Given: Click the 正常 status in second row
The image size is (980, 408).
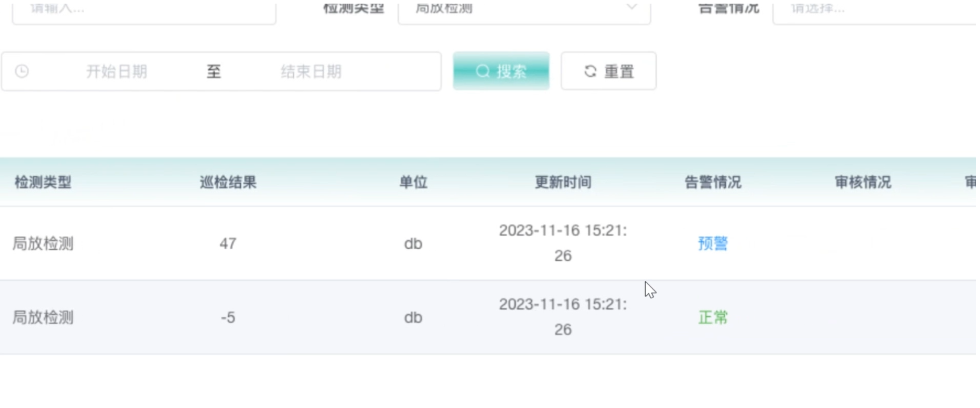Looking at the screenshot, I should click(713, 317).
